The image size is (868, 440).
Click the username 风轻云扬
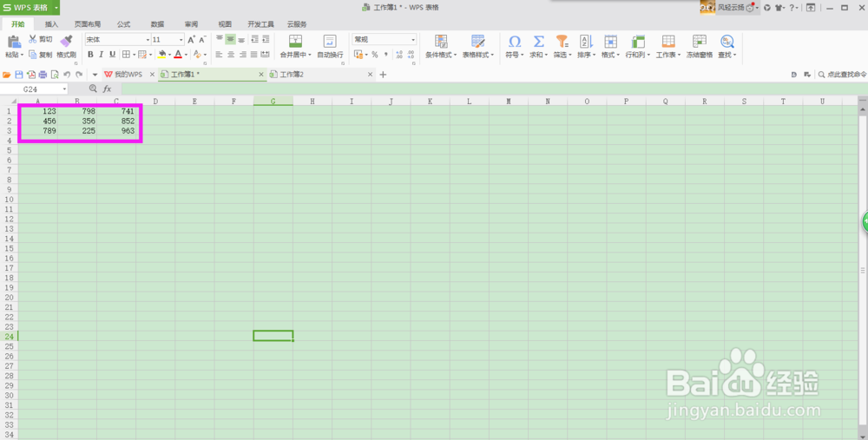coord(731,7)
